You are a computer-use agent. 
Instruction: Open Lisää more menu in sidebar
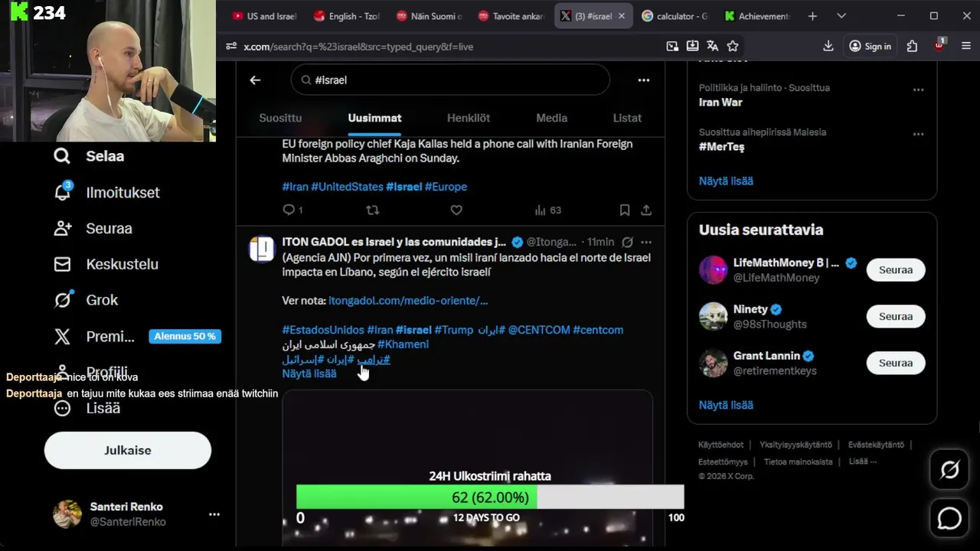coord(87,408)
